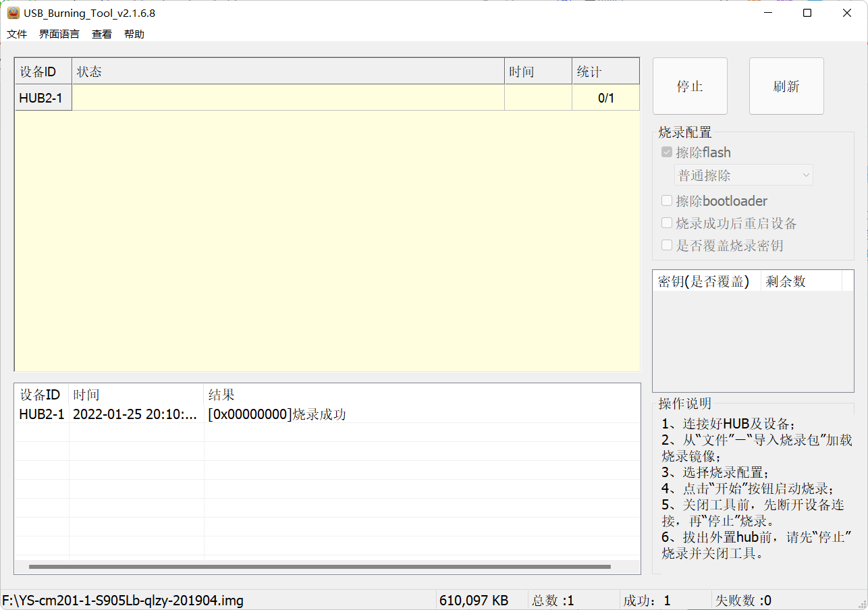868x610 pixels.
Task: Open the 界面语言 menu
Action: point(58,34)
